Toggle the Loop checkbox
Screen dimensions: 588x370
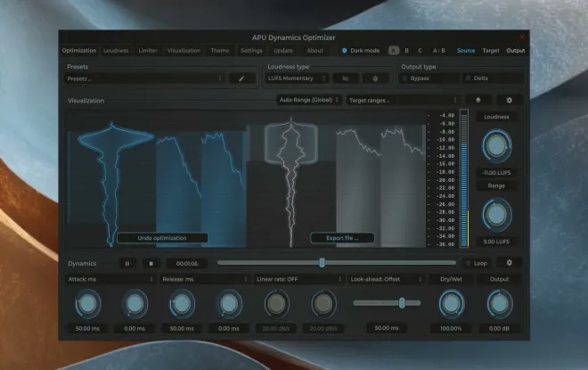[x=477, y=263]
